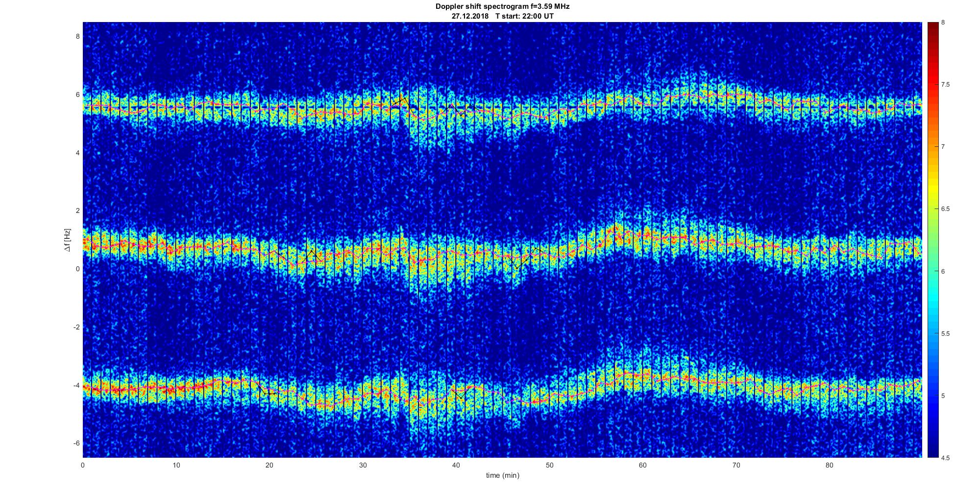
Task: Click the colorbar tick label 6.5
Action: 946,209
